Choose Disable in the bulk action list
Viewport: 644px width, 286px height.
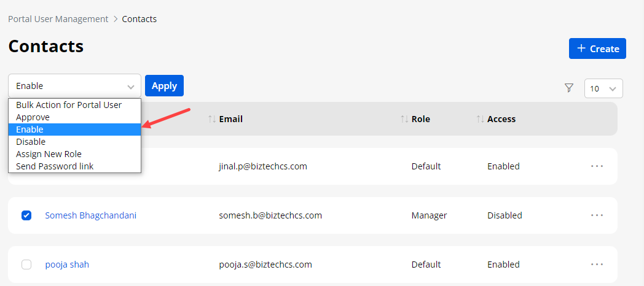[31, 142]
